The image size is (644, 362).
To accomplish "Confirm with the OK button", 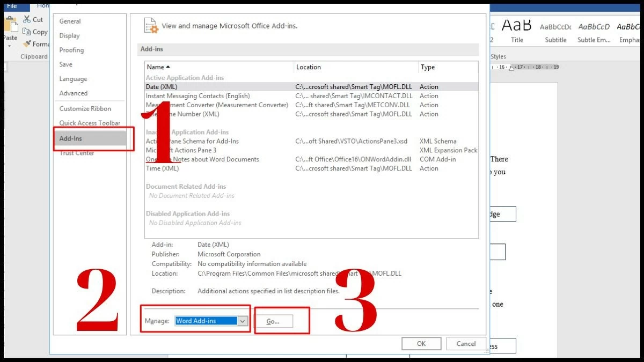I will (x=421, y=344).
